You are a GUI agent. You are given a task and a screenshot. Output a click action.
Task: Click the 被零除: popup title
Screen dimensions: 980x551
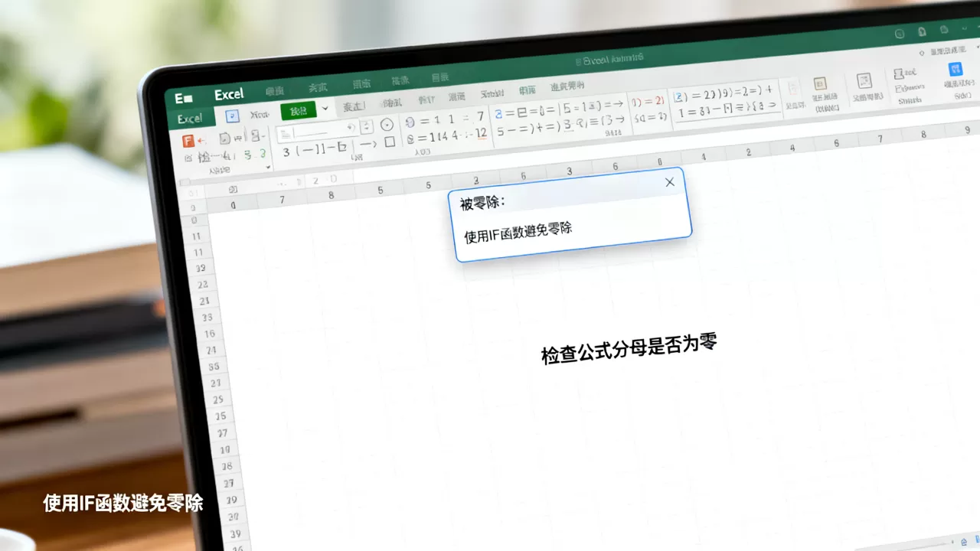pyautogui.click(x=482, y=203)
